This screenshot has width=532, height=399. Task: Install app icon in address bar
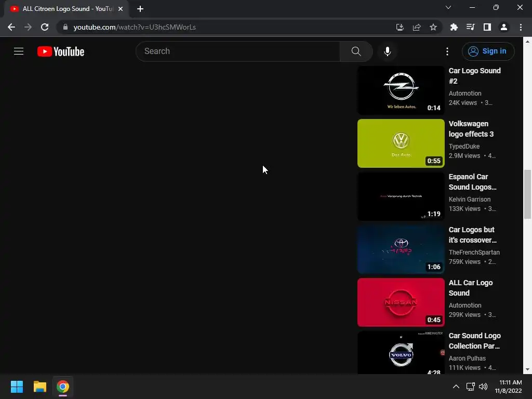(400, 27)
